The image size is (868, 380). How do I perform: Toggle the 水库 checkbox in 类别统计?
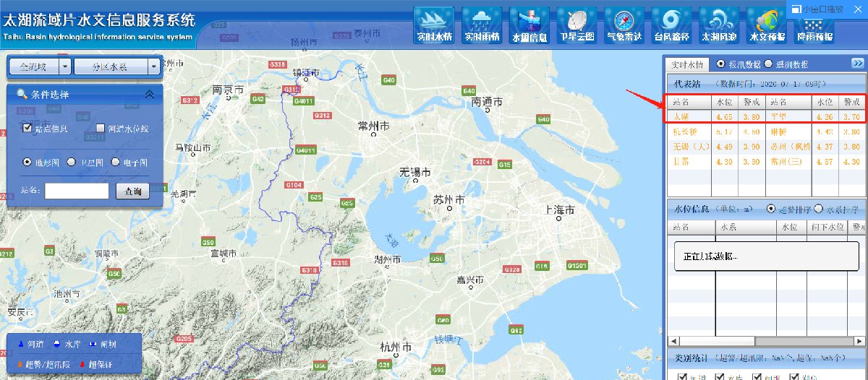tap(720, 377)
